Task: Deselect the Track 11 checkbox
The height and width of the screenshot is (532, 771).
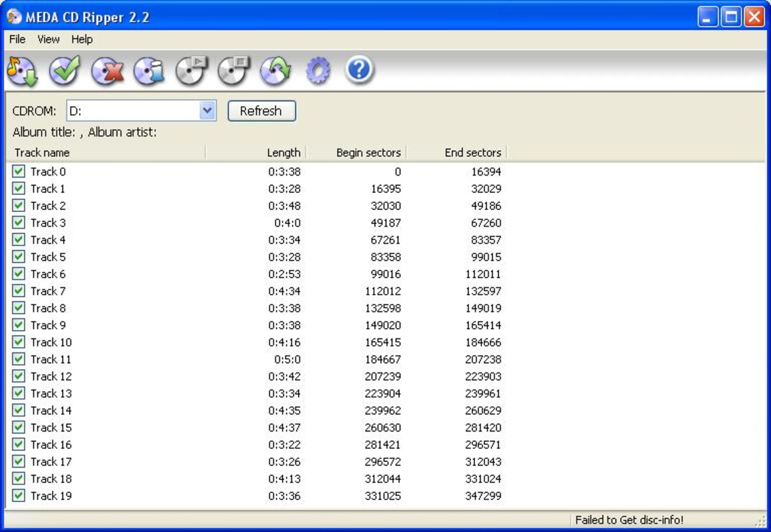Action: pos(19,359)
